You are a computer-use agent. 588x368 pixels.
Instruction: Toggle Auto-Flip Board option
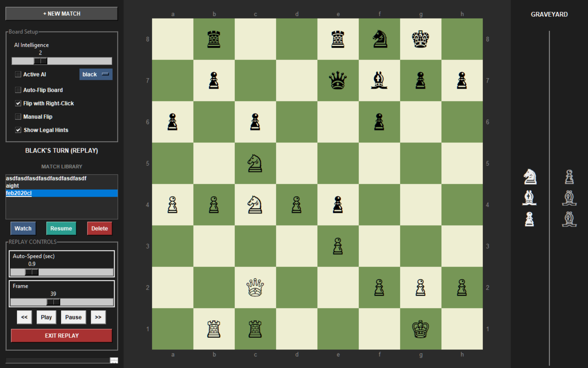tap(18, 90)
